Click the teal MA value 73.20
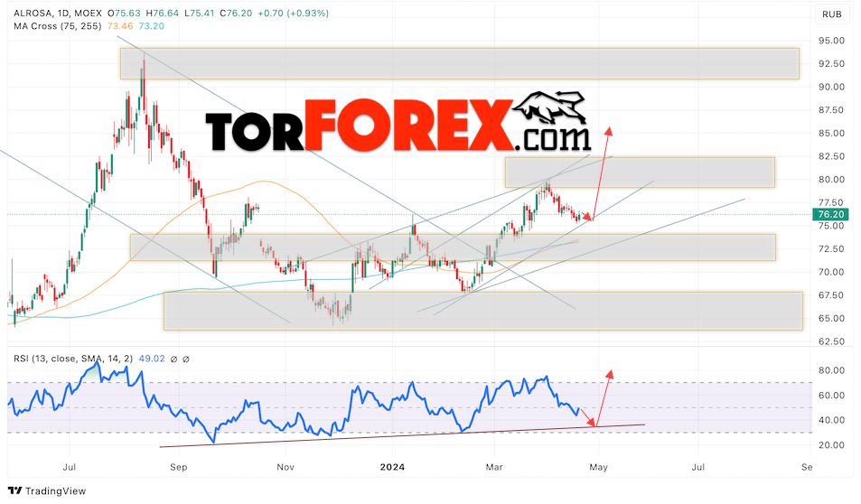 click(151, 26)
